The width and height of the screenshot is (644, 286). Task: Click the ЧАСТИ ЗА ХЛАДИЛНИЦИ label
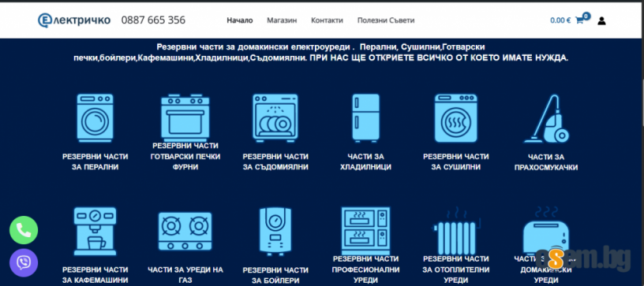[365, 162]
